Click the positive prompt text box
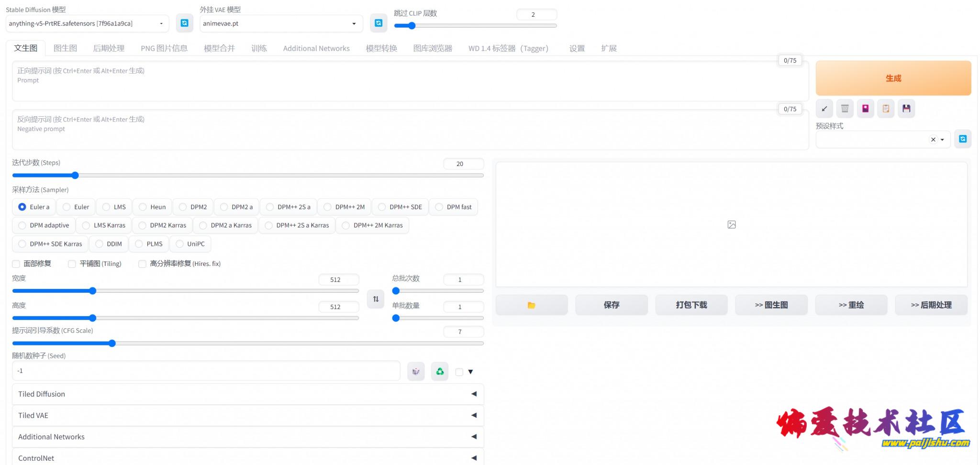Viewport: 980px width, 465px height. tap(410, 81)
